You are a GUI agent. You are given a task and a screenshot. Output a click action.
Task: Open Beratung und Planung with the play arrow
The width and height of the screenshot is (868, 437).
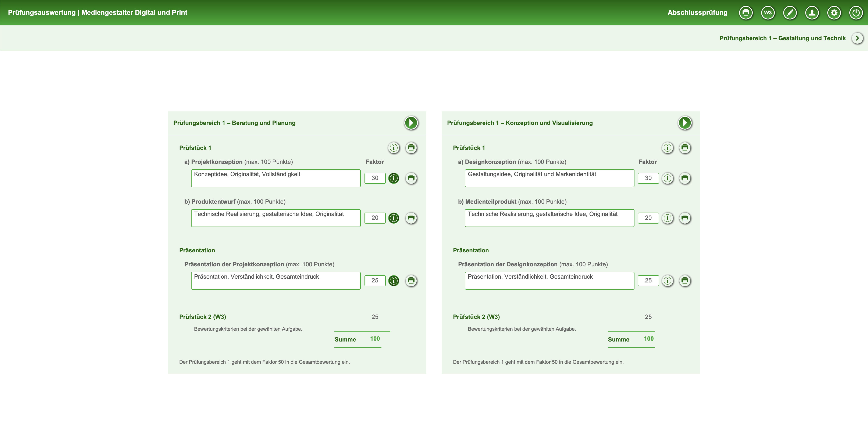point(411,123)
